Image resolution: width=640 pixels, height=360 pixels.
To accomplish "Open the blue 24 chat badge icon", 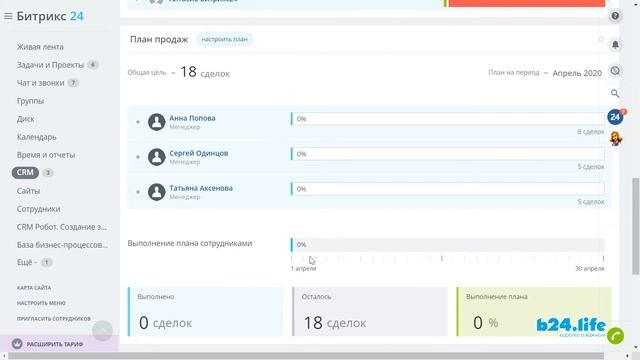I will pyautogui.click(x=615, y=117).
